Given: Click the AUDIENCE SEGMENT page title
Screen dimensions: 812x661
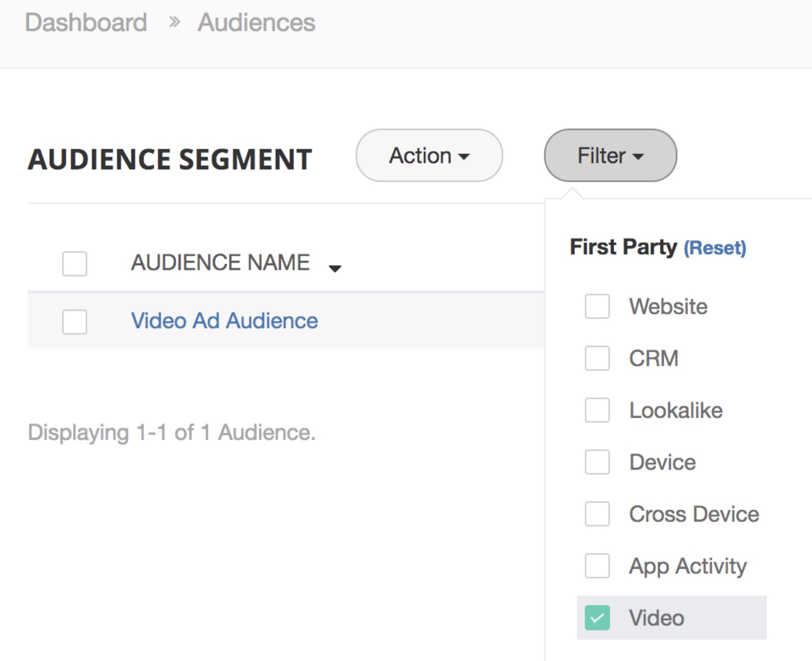Looking at the screenshot, I should click(x=170, y=160).
